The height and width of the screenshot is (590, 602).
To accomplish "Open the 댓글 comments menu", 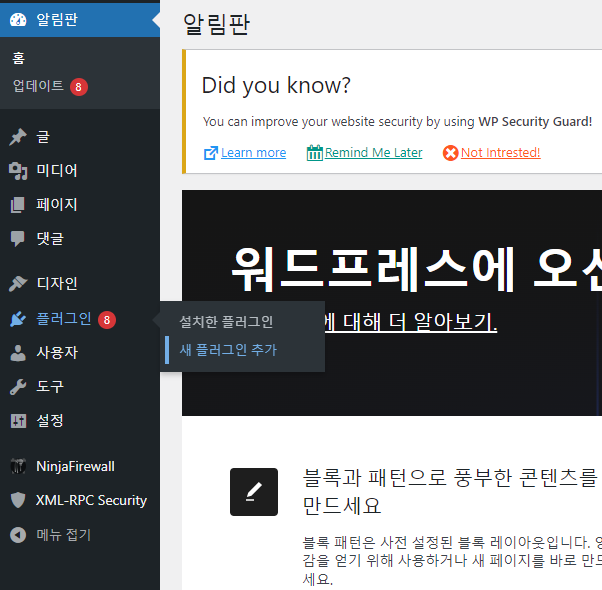I will [x=80, y=239].
